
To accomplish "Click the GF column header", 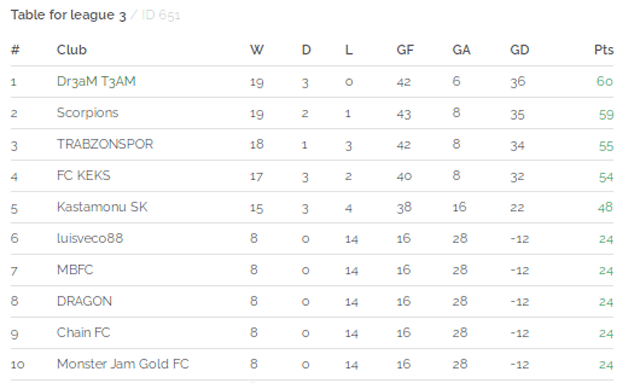I will pos(405,50).
